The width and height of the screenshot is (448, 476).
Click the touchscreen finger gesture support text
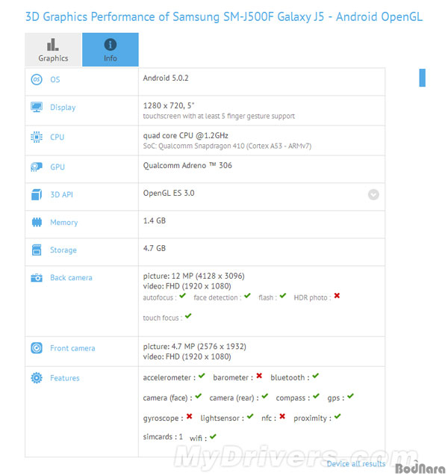coord(219,116)
